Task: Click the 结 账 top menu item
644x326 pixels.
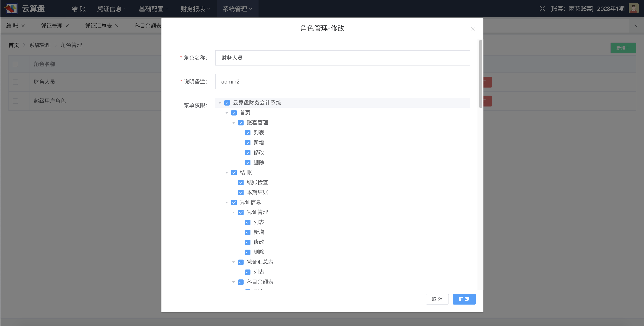Action: click(79, 9)
